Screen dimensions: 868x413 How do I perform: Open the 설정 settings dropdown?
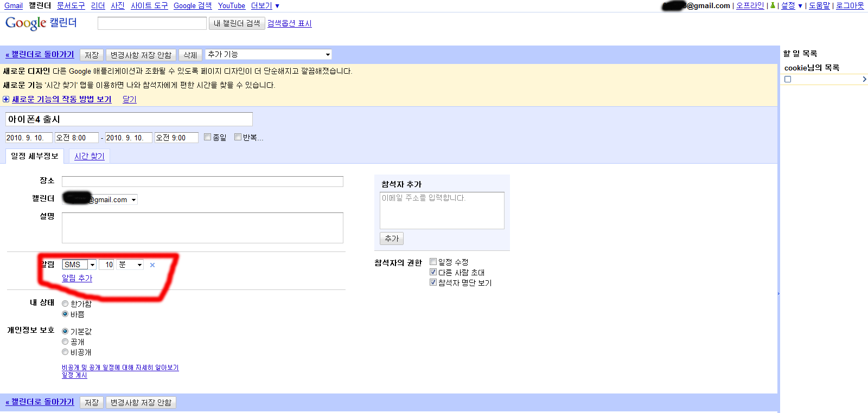(792, 5)
